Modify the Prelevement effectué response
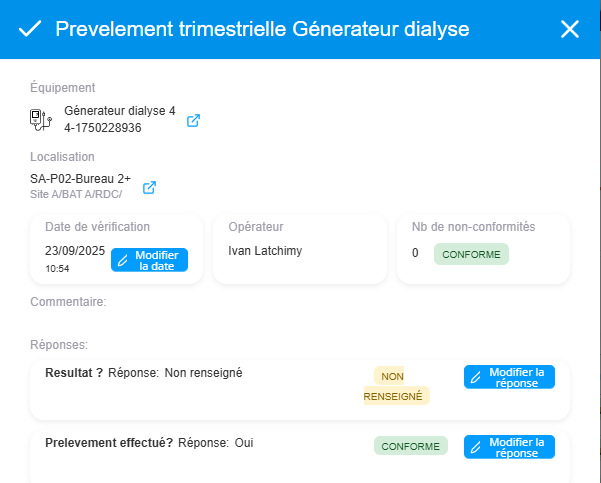601x483 pixels. click(x=509, y=447)
